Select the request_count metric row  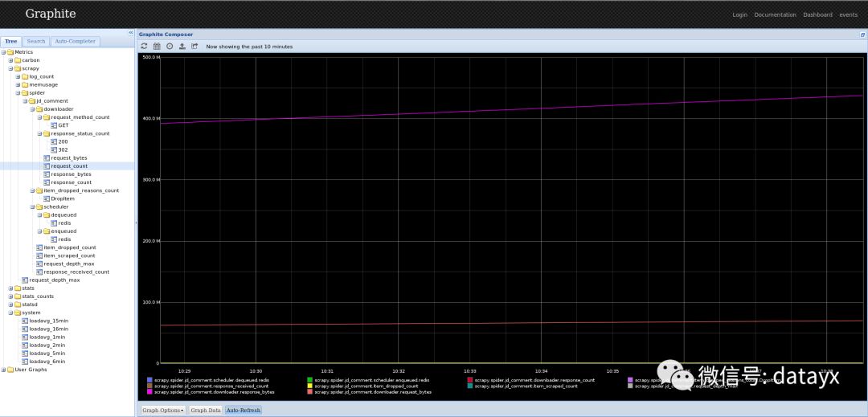[x=67, y=166]
